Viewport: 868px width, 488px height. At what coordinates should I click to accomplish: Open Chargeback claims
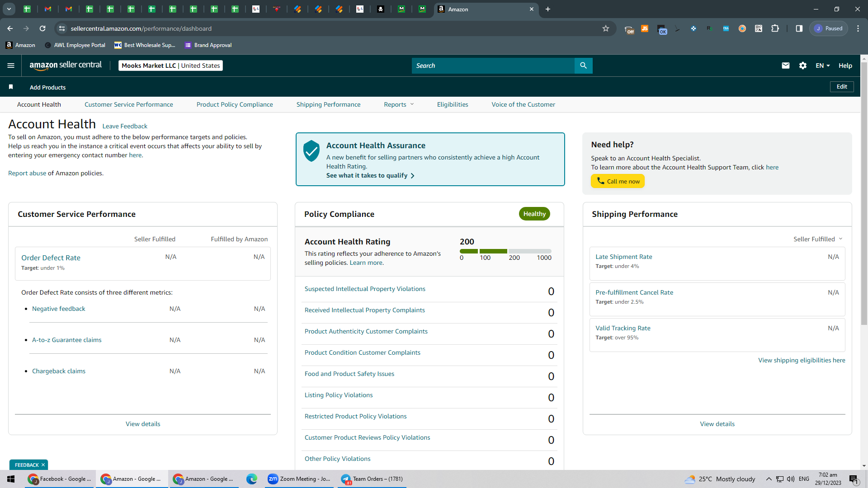tap(59, 371)
